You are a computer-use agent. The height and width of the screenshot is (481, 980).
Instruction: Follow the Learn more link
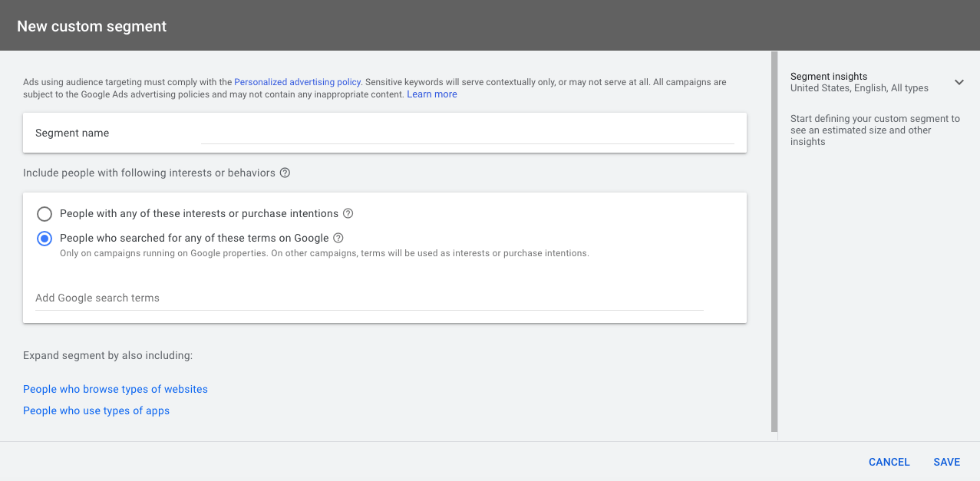pyautogui.click(x=431, y=94)
